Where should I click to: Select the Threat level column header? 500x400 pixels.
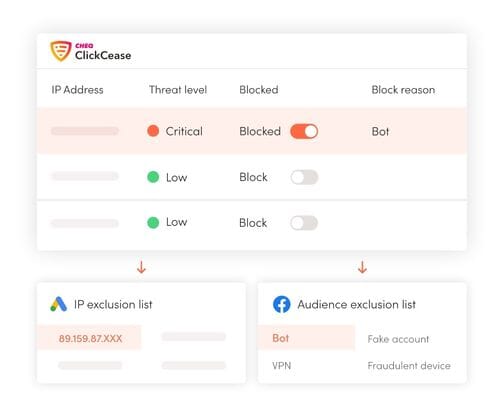pyautogui.click(x=178, y=90)
